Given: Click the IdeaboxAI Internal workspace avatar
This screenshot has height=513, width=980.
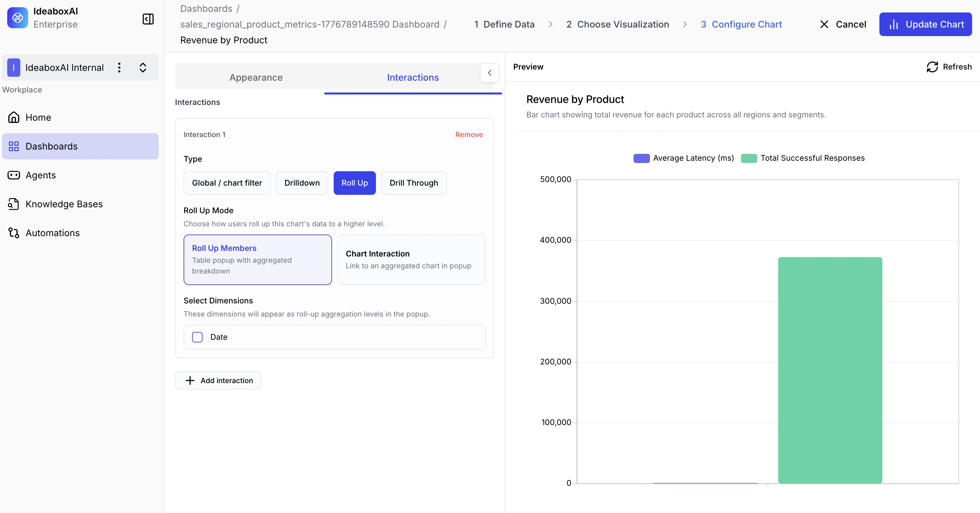Looking at the screenshot, I should [x=14, y=68].
